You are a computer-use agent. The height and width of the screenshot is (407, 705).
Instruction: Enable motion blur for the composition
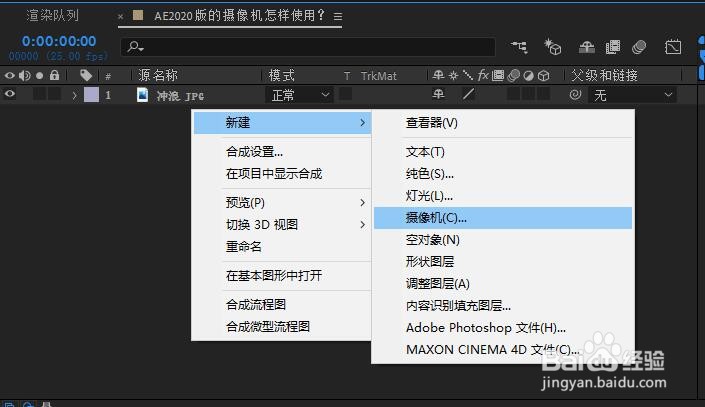click(639, 47)
